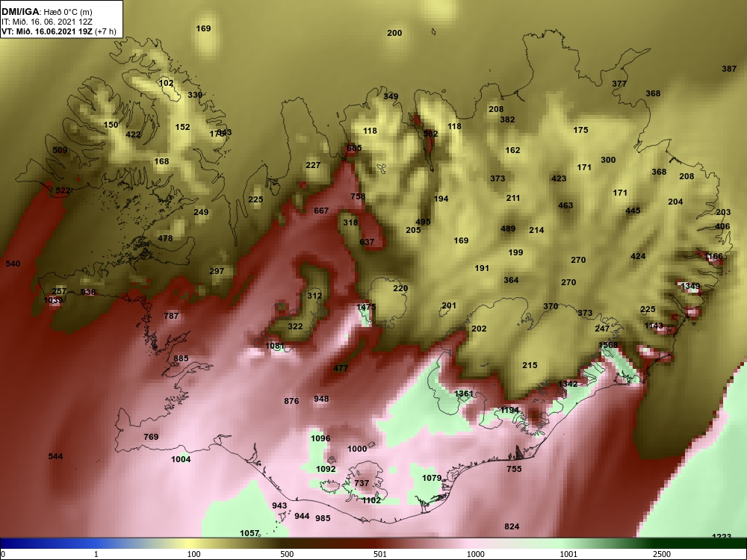Click the color scale label '2500'
This screenshot has height=560, width=747.
[662, 554]
